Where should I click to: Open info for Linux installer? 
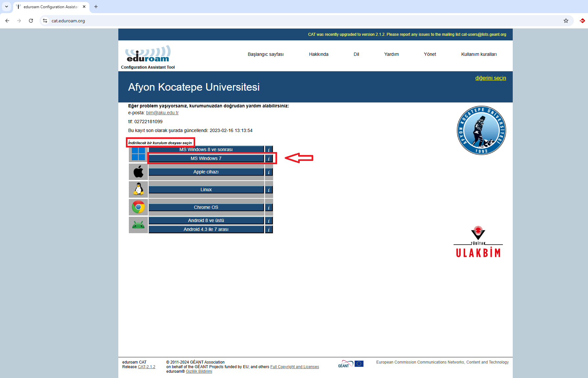coord(269,190)
